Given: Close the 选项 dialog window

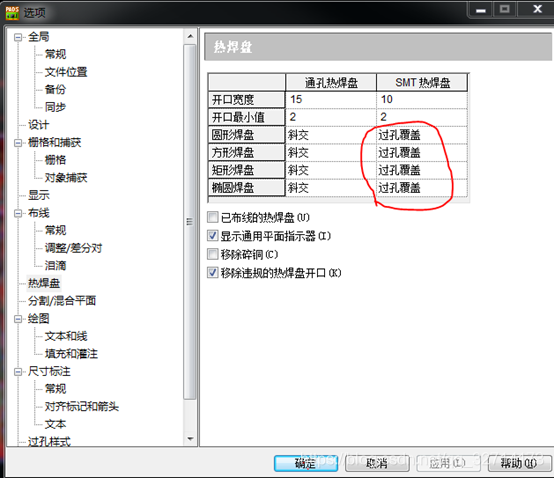Looking at the screenshot, I should point(537,9).
